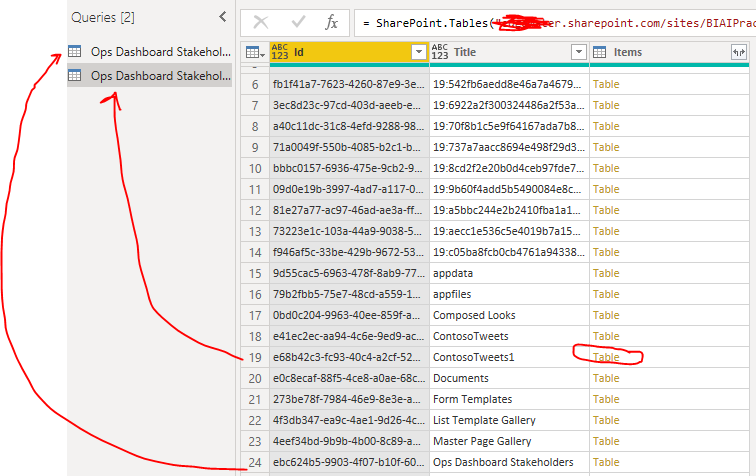This screenshot has height=476, width=756.
Task: Select the ContosoTweets1 title cell
Action: 509,357
